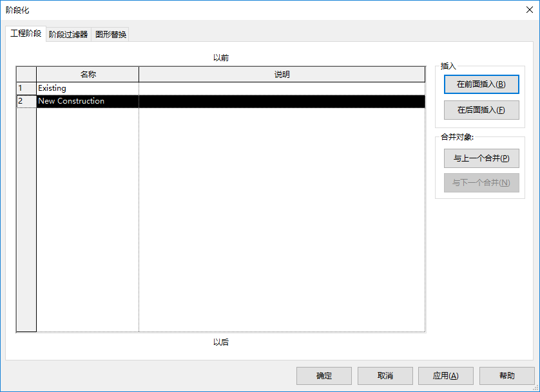Close the 阶段化 dialog window
This screenshot has height=392, width=540.
529,10
